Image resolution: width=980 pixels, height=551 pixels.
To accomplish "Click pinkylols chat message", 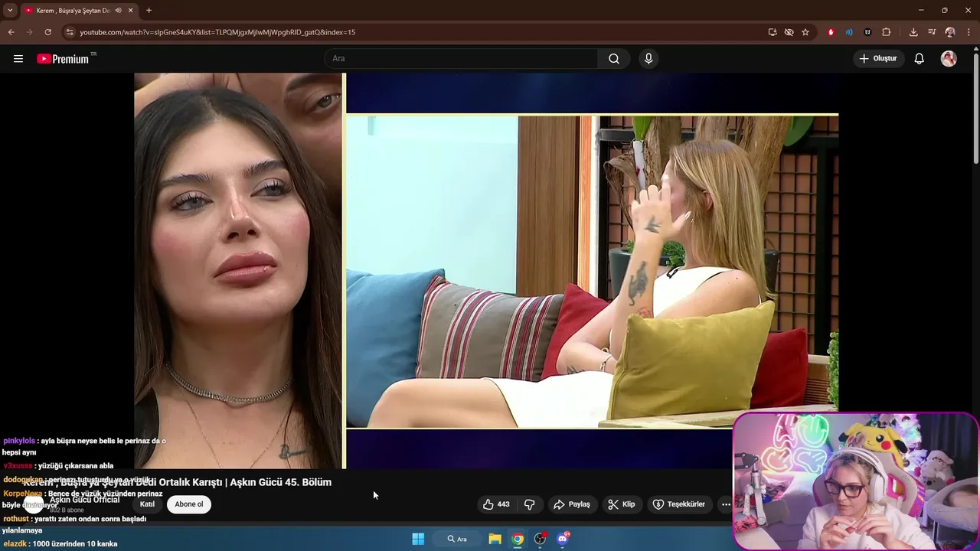I will [x=84, y=447].
